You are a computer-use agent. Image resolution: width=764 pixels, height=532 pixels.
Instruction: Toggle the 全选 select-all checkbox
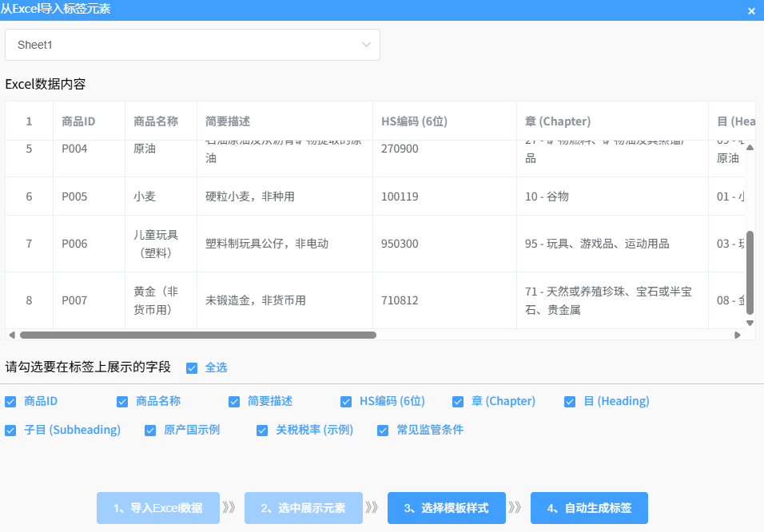pyautogui.click(x=192, y=368)
